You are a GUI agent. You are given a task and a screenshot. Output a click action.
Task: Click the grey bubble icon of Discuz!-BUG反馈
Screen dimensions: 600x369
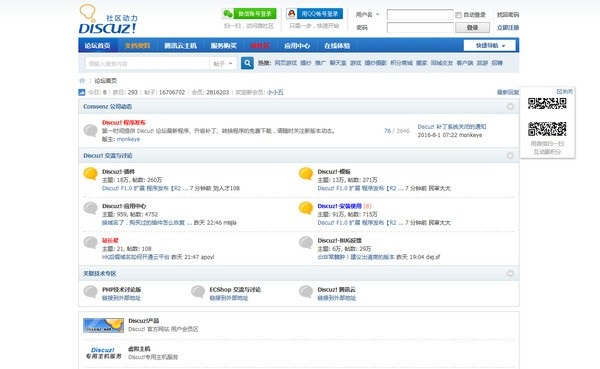click(x=306, y=243)
